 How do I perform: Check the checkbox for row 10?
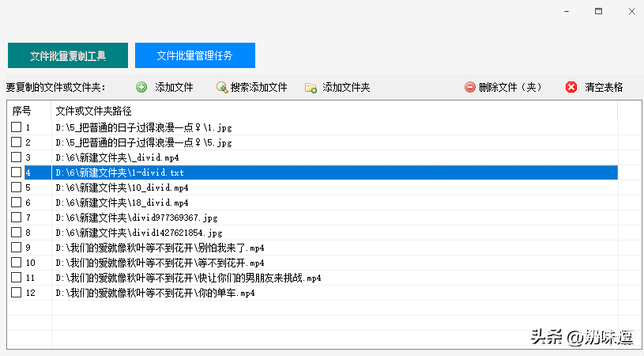click(x=16, y=263)
